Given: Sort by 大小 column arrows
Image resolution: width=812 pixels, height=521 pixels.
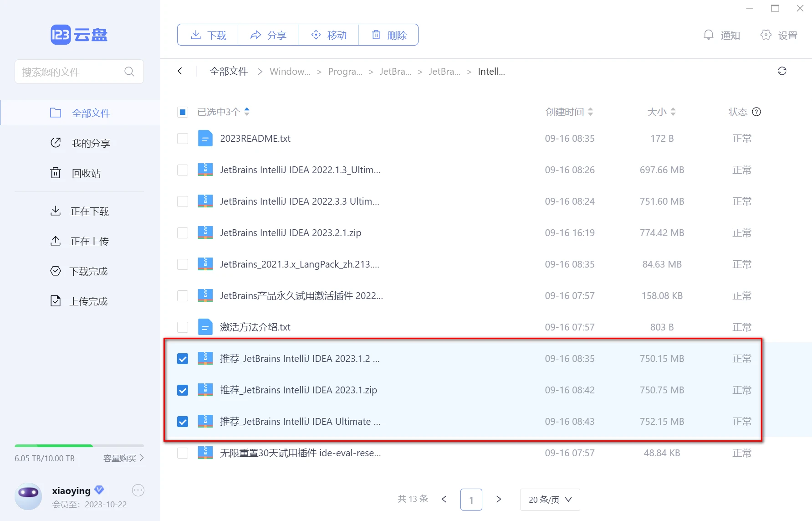Looking at the screenshot, I should 673,112.
